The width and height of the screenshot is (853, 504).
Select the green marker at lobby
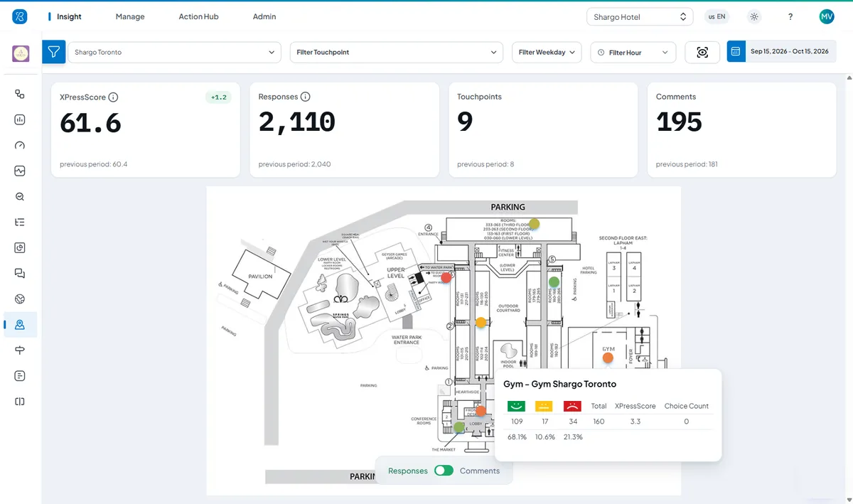pyautogui.click(x=459, y=427)
